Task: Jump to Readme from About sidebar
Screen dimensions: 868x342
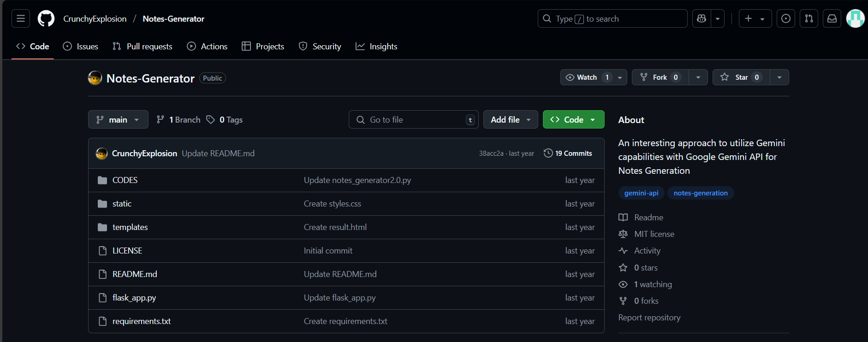Action: 648,218
